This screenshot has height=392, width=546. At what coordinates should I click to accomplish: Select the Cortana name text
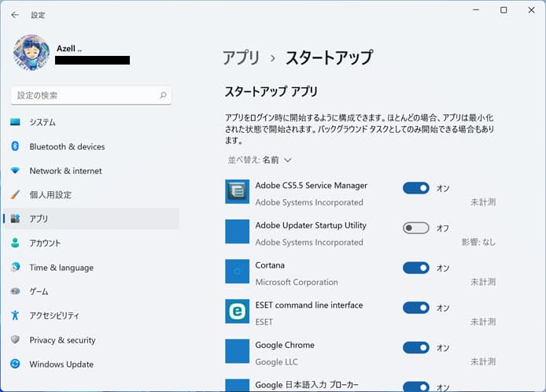[x=270, y=265]
